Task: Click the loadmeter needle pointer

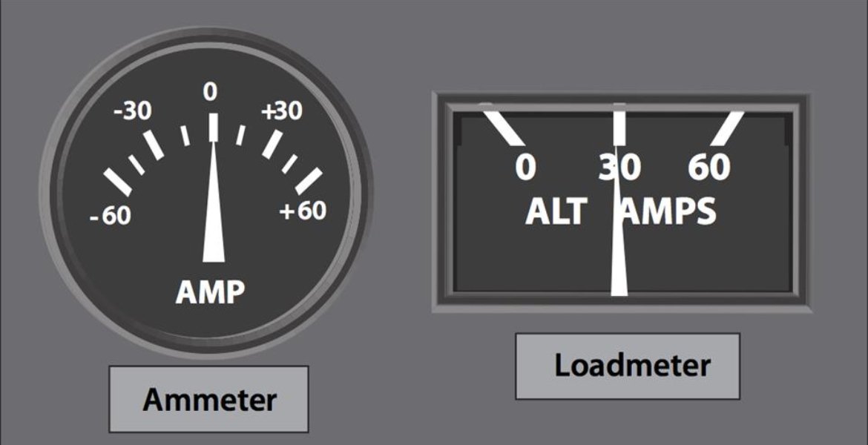Action: pos(619,221)
